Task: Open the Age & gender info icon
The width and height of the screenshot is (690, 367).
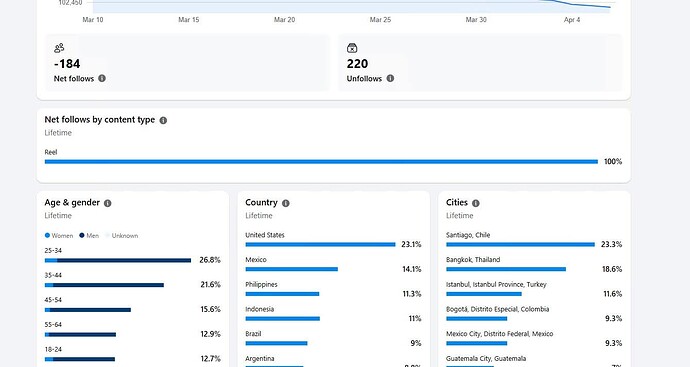Action: [108, 203]
